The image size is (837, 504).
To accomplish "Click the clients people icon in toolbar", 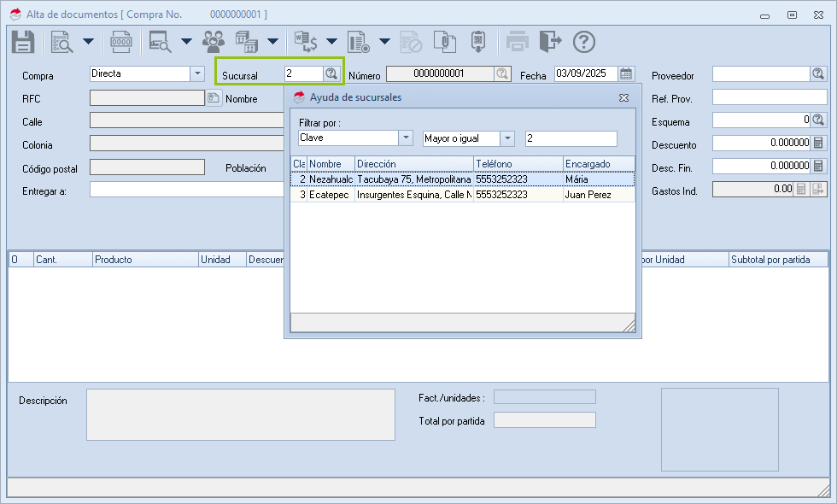I will point(214,41).
